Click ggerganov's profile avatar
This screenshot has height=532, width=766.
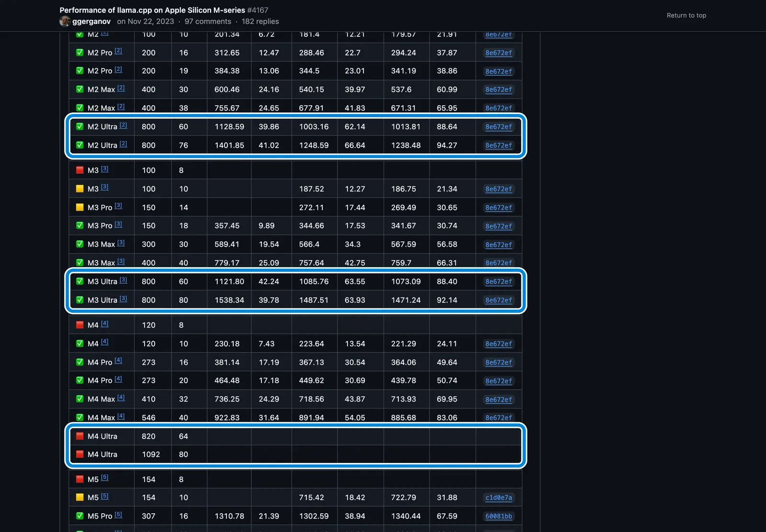65,22
